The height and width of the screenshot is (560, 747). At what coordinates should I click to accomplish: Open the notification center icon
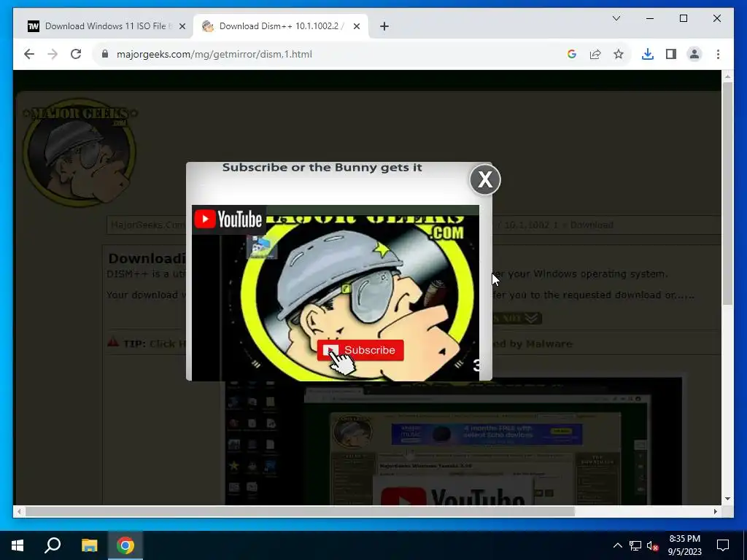723,545
